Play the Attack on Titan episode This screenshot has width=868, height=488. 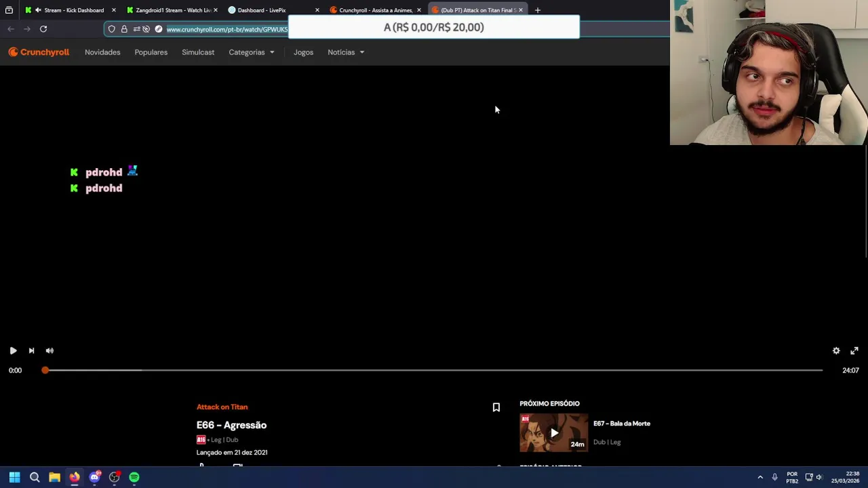tap(13, 350)
